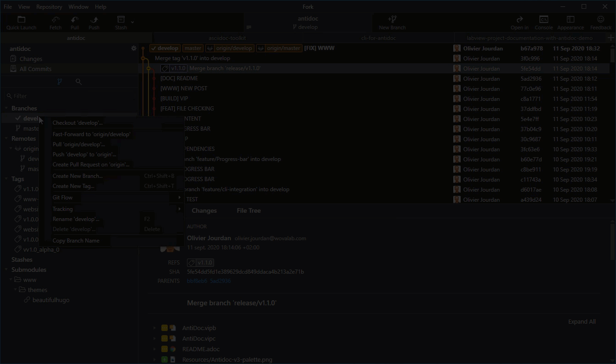Open parent commit bbf8eb6 link
This screenshot has height=364, width=616.
[x=197, y=281]
